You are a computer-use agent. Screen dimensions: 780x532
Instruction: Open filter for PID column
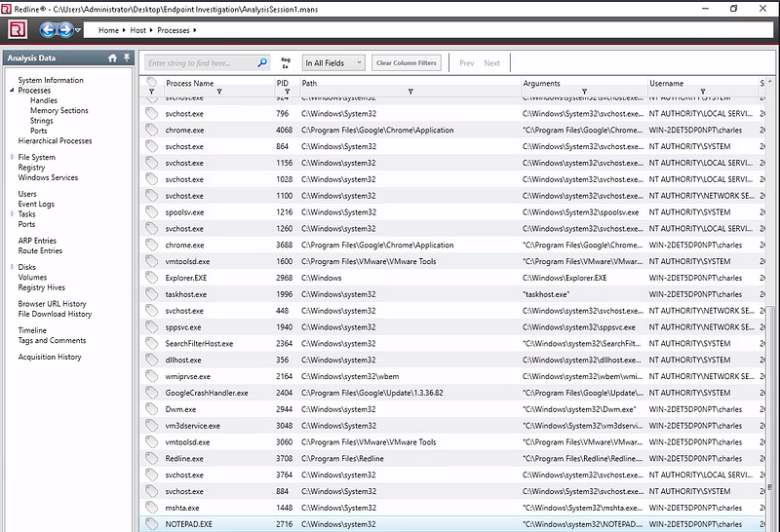(287, 92)
